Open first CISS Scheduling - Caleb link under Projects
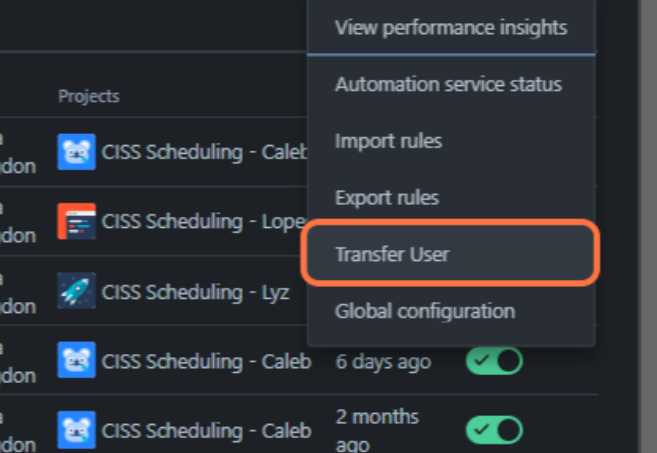Image resolution: width=657 pixels, height=453 pixels. tap(204, 152)
